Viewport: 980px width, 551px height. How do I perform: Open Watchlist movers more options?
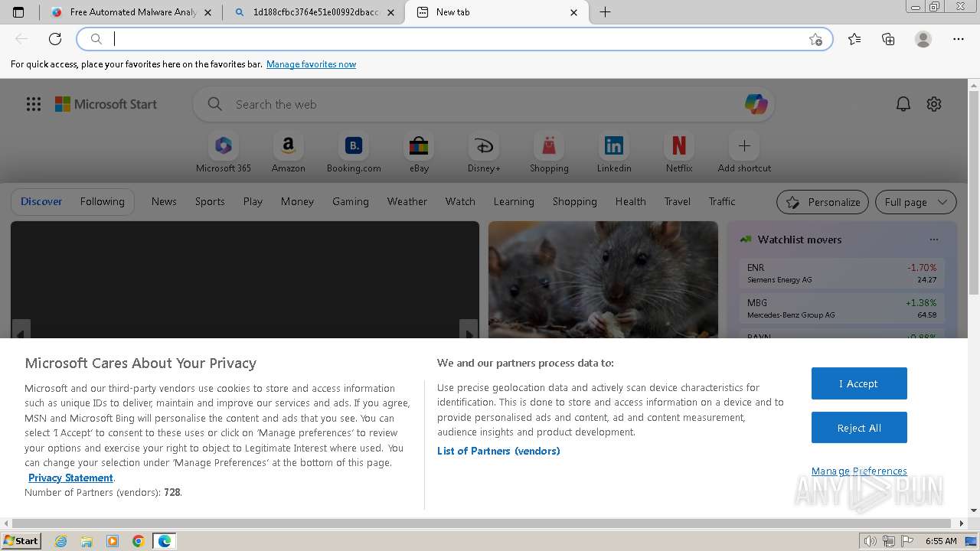(x=934, y=240)
